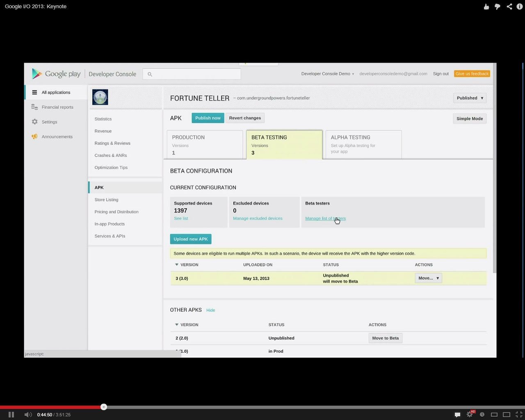Open Financial reports in sidebar
Screen dimensions: 525x420
[57, 107]
